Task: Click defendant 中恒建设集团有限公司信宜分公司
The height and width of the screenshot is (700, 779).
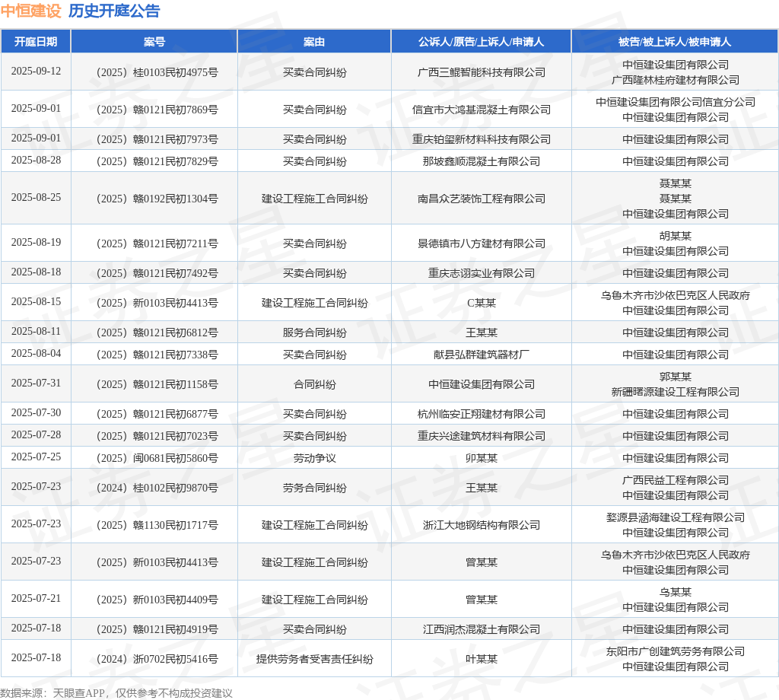Action: [676, 103]
